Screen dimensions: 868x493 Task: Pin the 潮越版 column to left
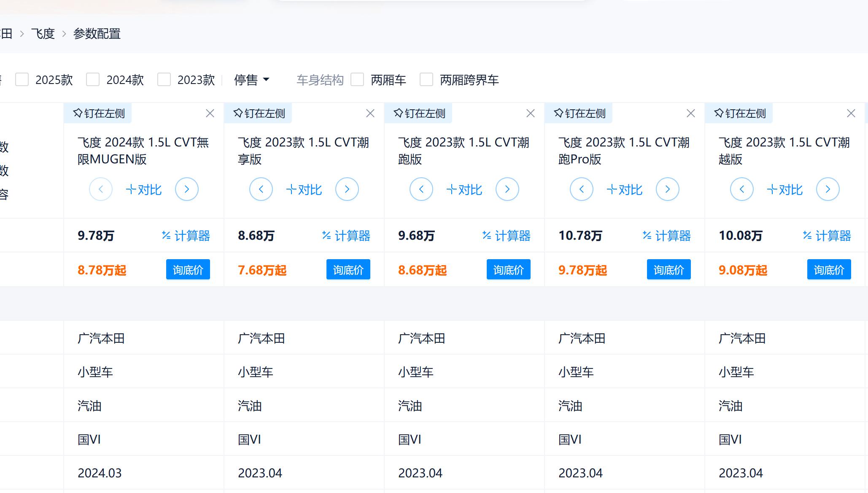click(739, 113)
